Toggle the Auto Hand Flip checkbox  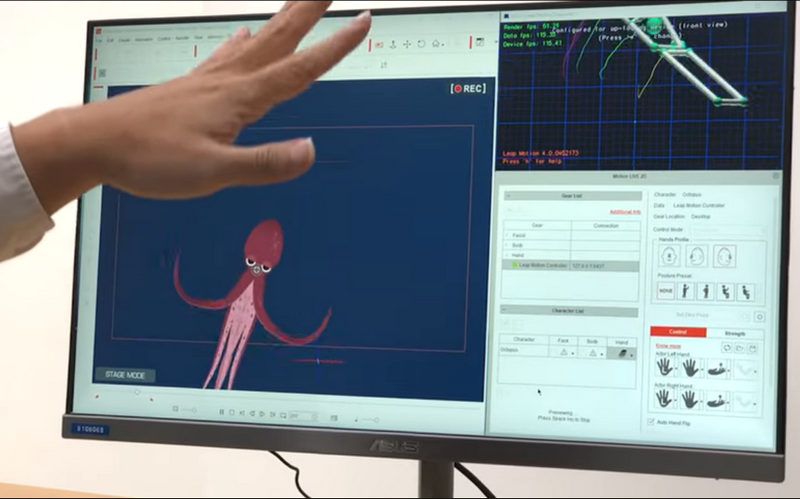click(652, 423)
